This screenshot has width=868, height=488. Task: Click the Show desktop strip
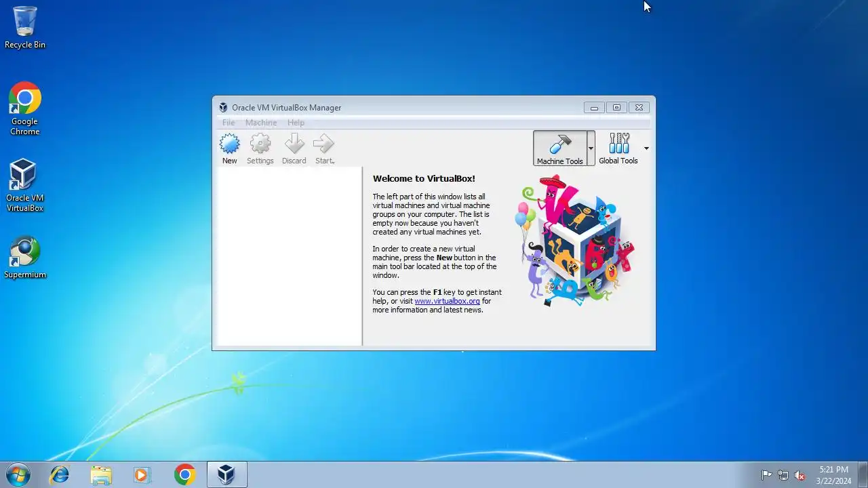point(863,474)
